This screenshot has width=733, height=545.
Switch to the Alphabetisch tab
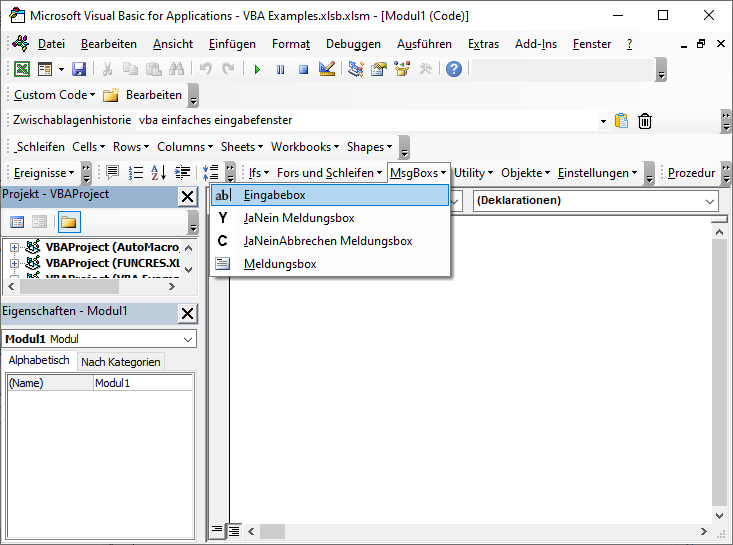tap(39, 361)
